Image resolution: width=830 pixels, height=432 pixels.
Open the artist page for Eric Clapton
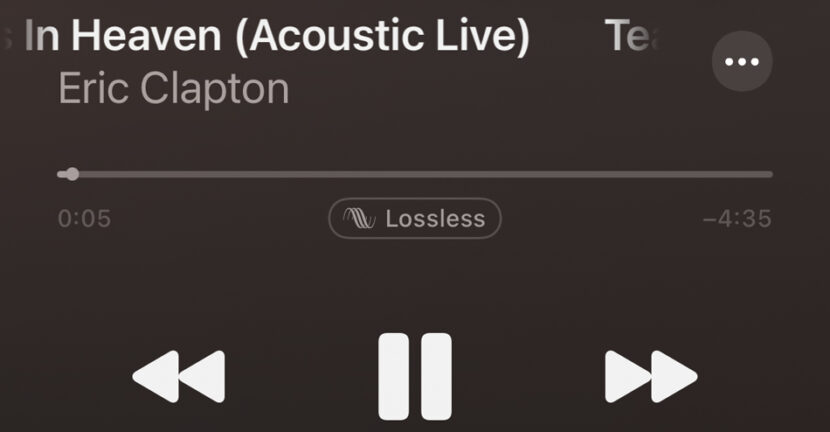pyautogui.click(x=174, y=88)
